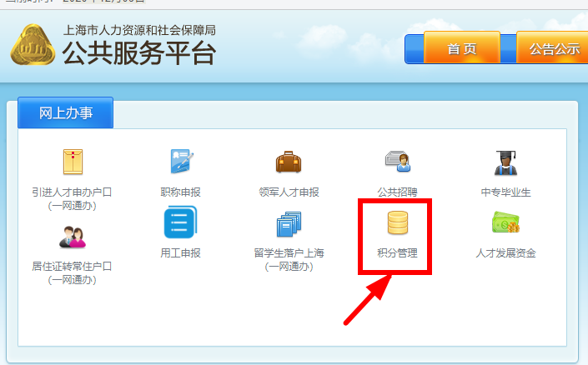Click the 职称申报 document icon

pos(181,162)
